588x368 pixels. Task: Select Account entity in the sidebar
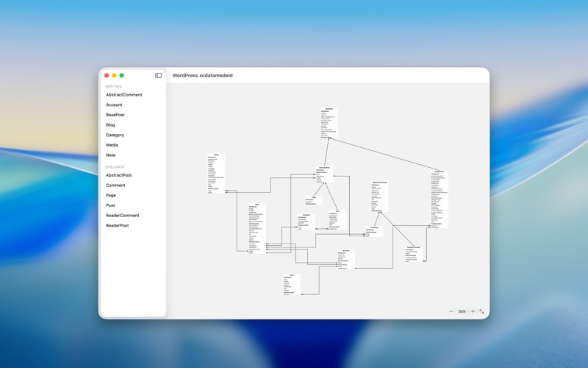(114, 105)
